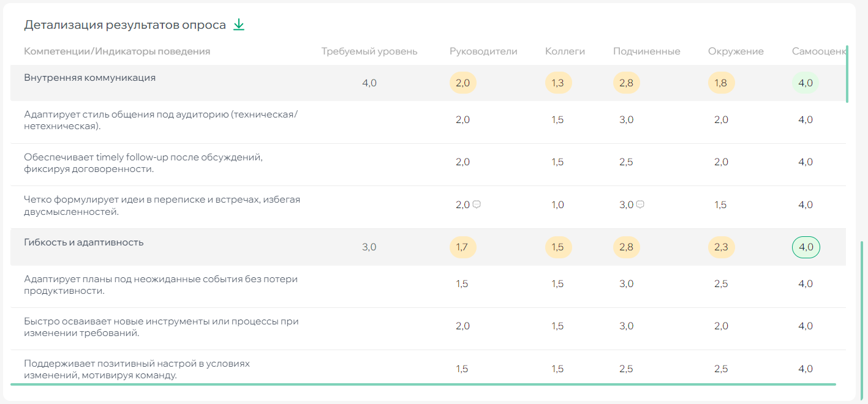Sort by the Требуемый уровень column header
The image size is (868, 404).
pyautogui.click(x=370, y=51)
